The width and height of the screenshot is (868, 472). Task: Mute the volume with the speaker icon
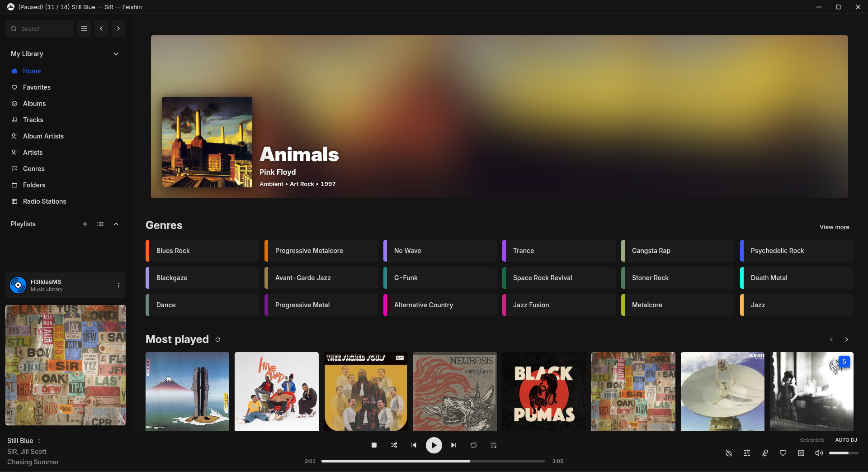(819, 453)
